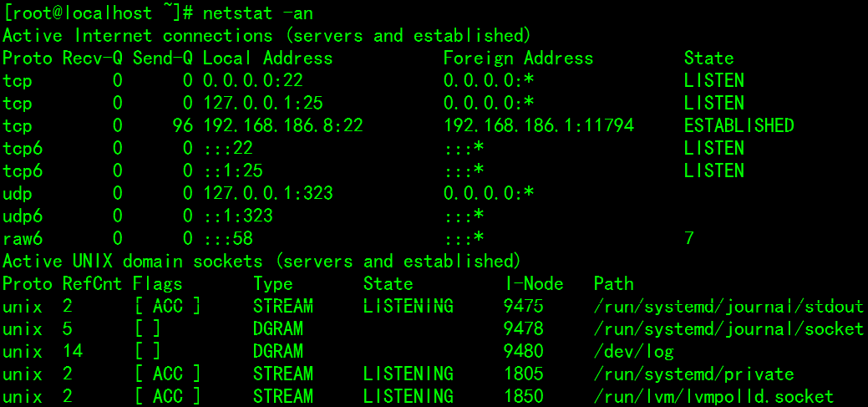Click the 'udp6' protocol entry
Image resolution: width=868 pixels, height=407 pixels.
coord(23,216)
